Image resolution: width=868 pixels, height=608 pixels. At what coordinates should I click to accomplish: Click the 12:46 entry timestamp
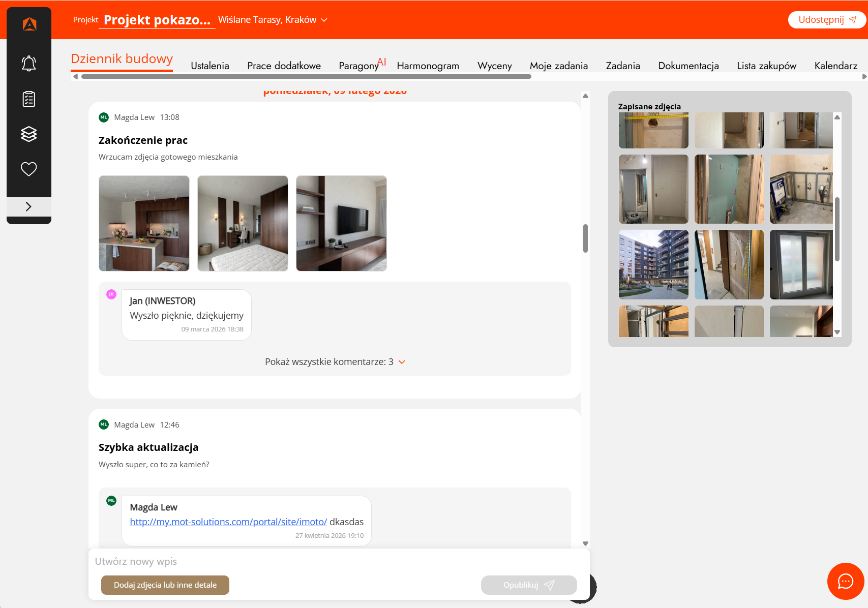[169, 425]
